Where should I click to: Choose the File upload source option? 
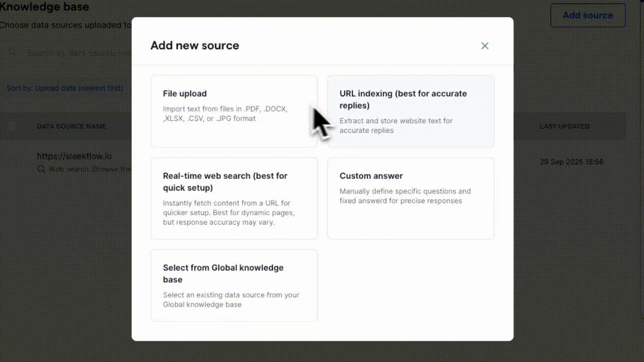[x=234, y=111]
